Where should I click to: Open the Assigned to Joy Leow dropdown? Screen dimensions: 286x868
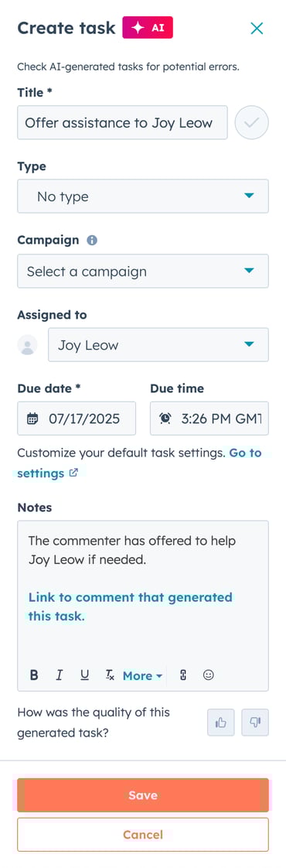[158, 345]
